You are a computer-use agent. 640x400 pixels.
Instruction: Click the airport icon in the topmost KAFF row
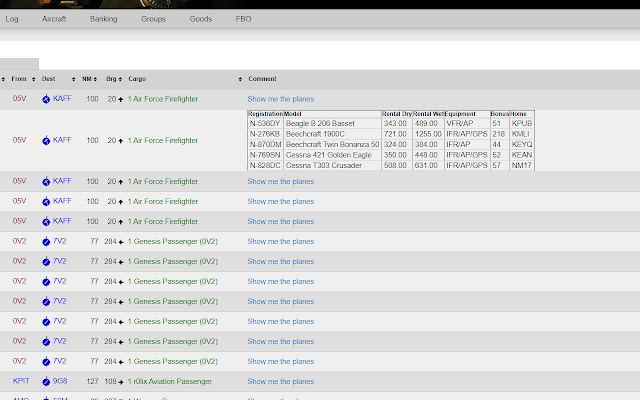[x=46, y=99]
